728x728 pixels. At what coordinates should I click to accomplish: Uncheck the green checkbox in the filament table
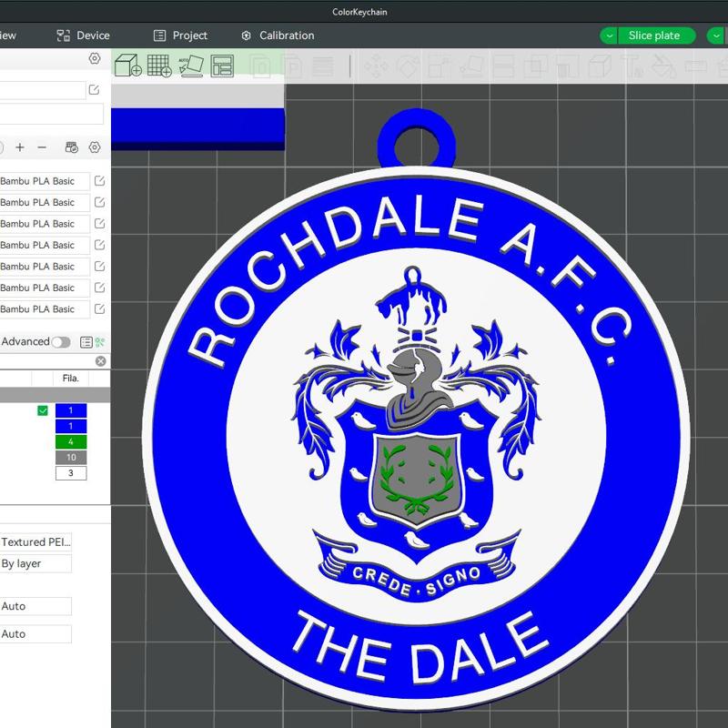(x=42, y=410)
